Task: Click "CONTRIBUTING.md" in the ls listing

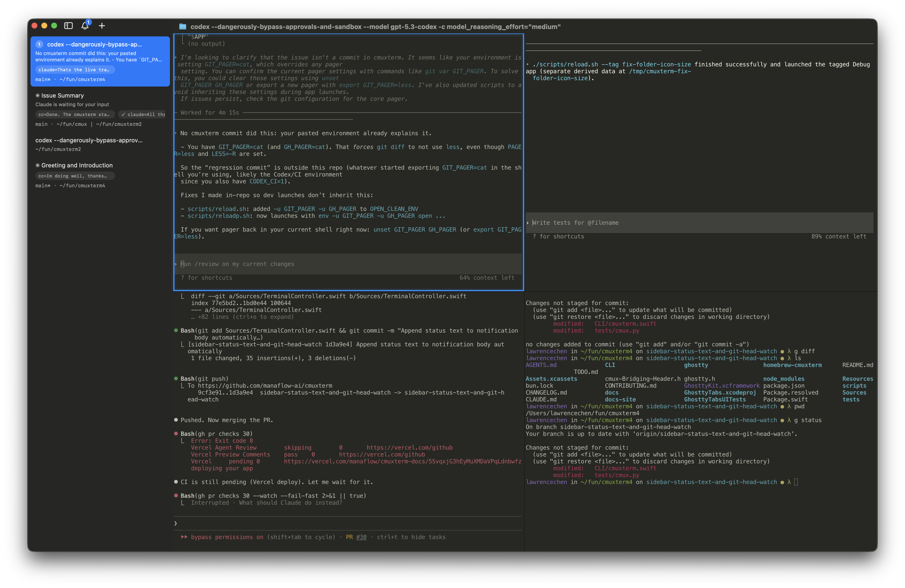Action: pyautogui.click(x=631, y=386)
